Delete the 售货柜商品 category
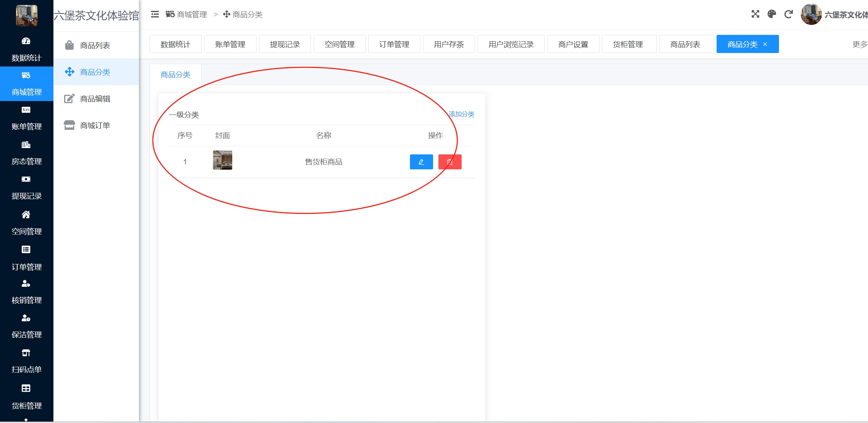 click(x=449, y=162)
